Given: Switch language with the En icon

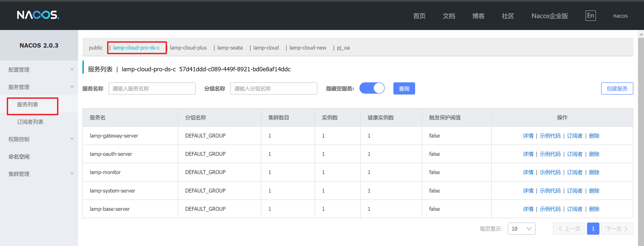Looking at the screenshot, I should click(590, 16).
